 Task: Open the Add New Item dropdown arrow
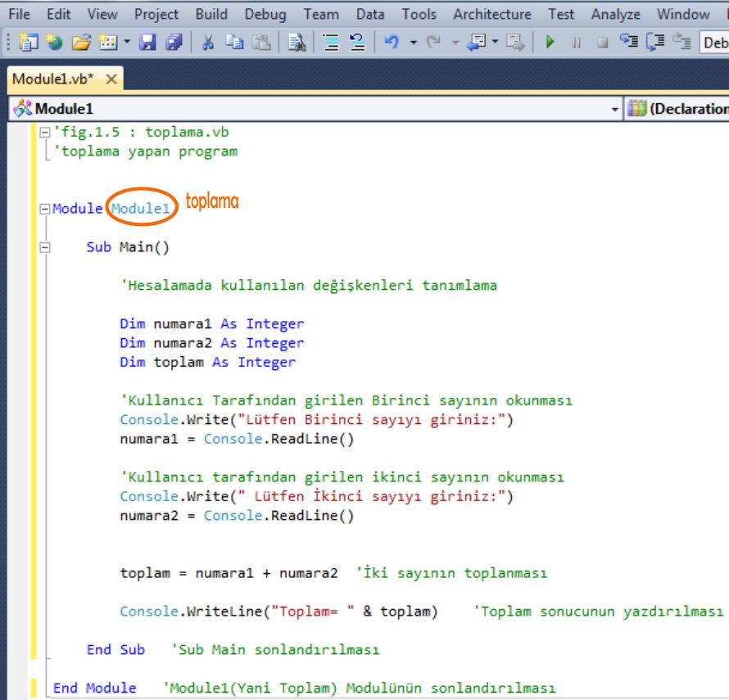pos(127,43)
